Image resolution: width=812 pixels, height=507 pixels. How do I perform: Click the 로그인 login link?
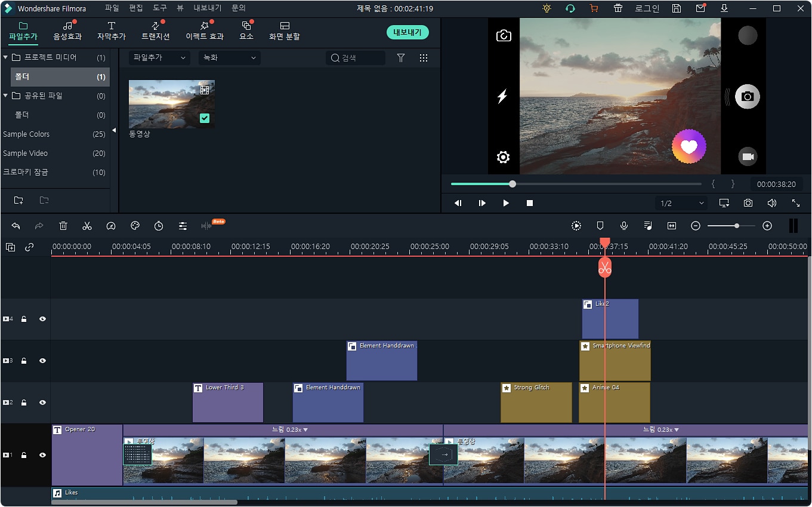[x=647, y=8]
